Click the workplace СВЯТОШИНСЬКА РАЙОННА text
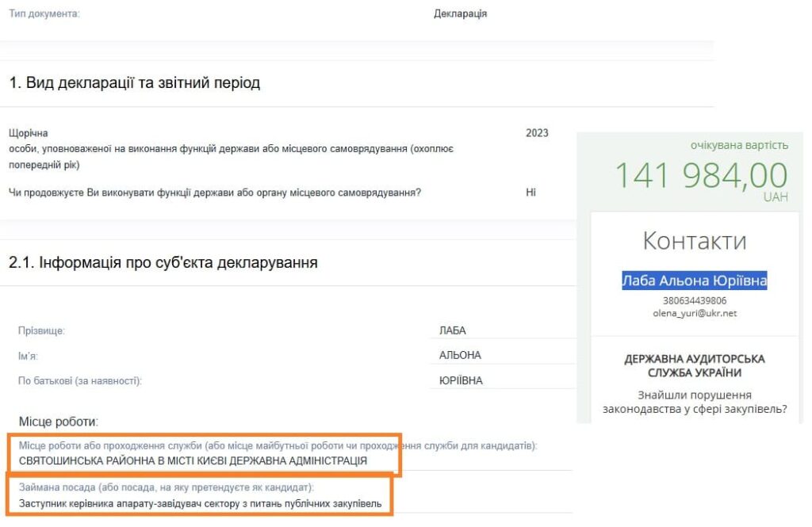812x527 pixels. click(193, 460)
